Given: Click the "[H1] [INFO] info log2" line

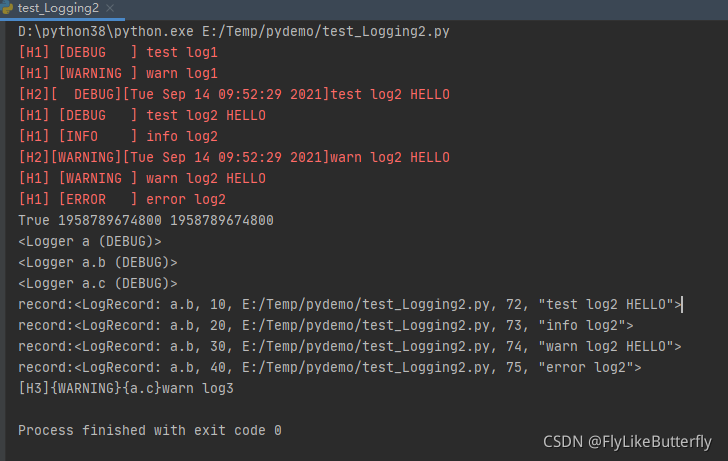Looking at the screenshot, I should click(x=118, y=136).
